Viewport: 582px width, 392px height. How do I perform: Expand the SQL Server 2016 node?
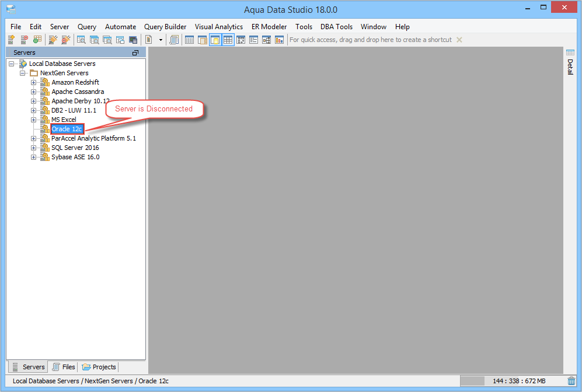[x=33, y=148]
